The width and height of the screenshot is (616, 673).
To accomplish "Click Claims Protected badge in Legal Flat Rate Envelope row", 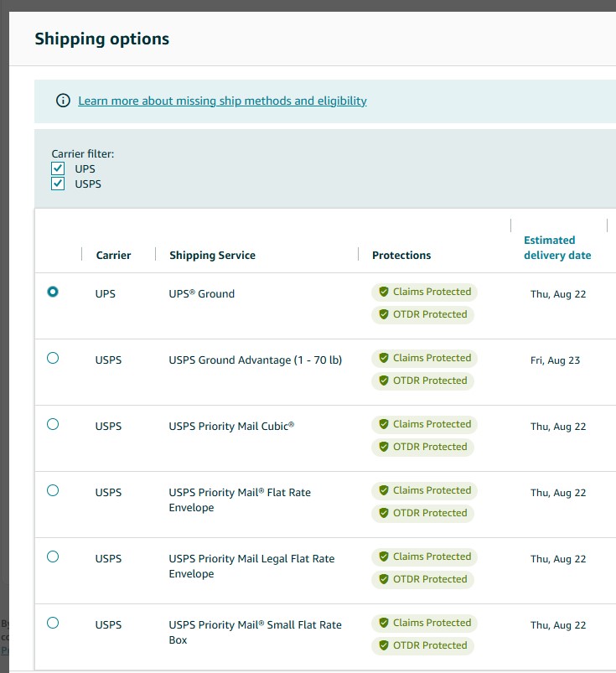I will tap(425, 557).
